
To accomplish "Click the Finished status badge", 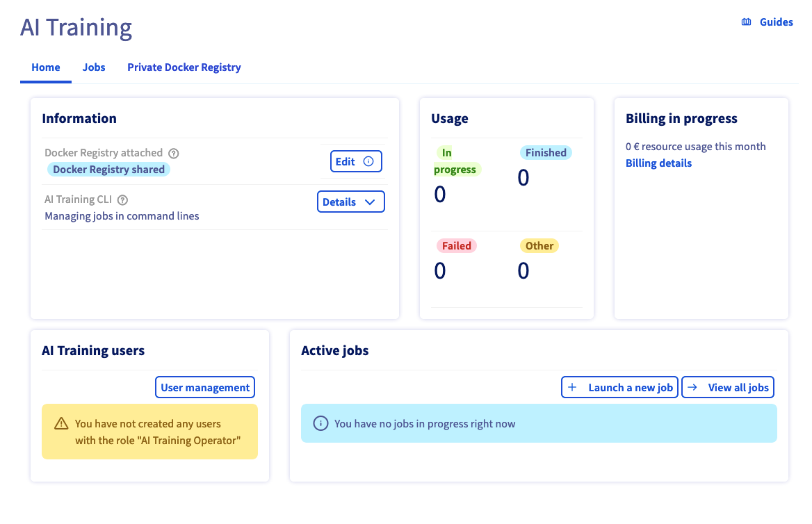I will coord(546,153).
